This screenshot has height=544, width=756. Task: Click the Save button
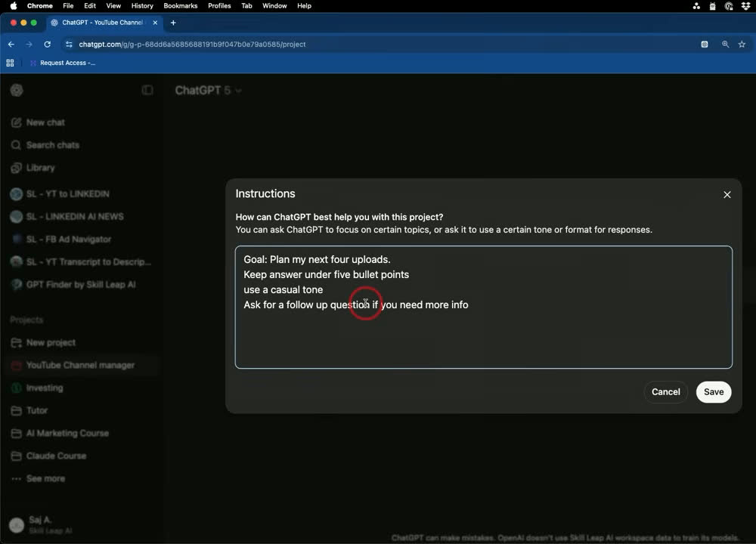[x=714, y=391]
